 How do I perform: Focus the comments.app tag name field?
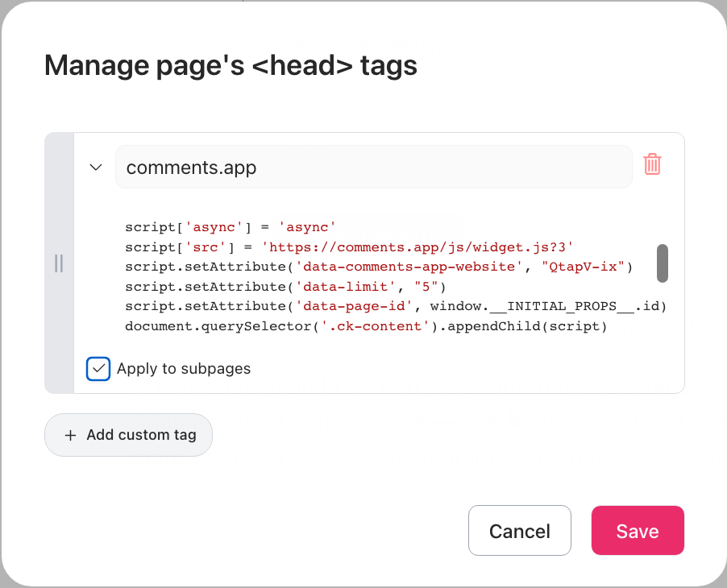[x=374, y=167]
